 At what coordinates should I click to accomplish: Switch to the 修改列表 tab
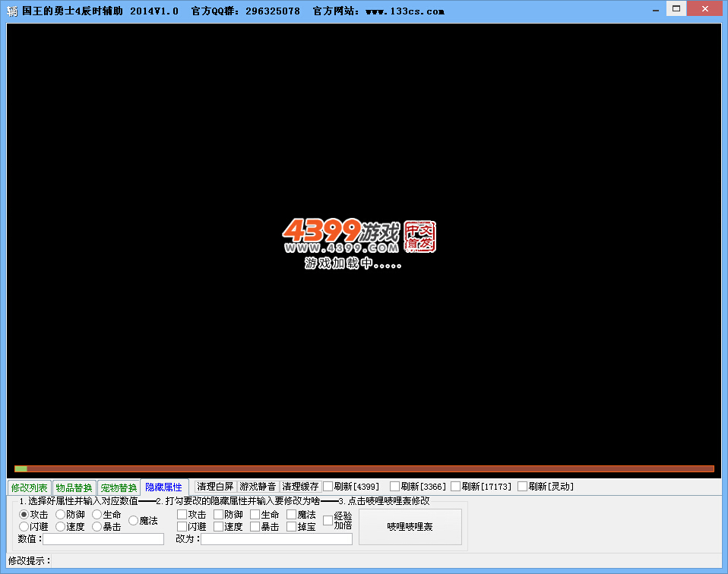[x=29, y=487]
